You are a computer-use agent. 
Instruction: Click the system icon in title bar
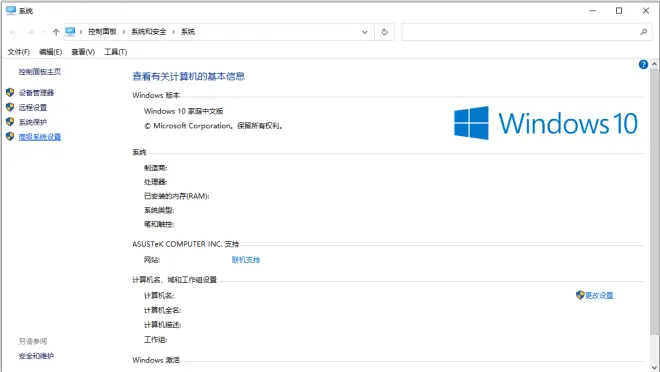[11, 11]
